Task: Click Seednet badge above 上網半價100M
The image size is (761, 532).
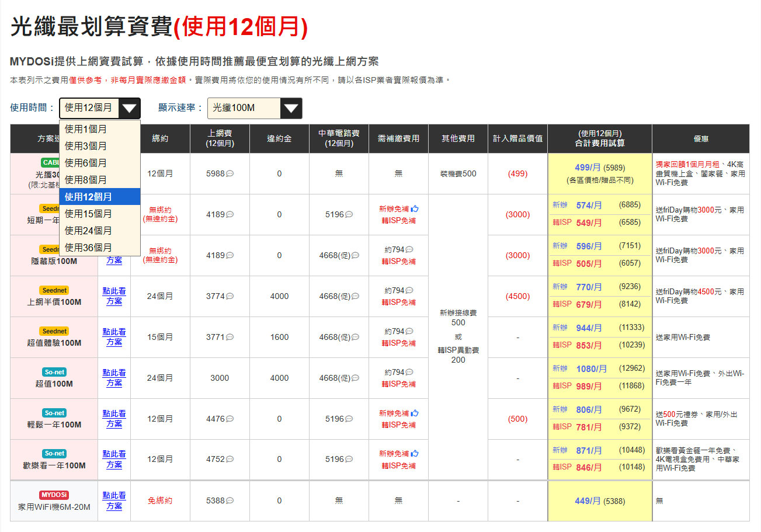Action: pos(54,290)
